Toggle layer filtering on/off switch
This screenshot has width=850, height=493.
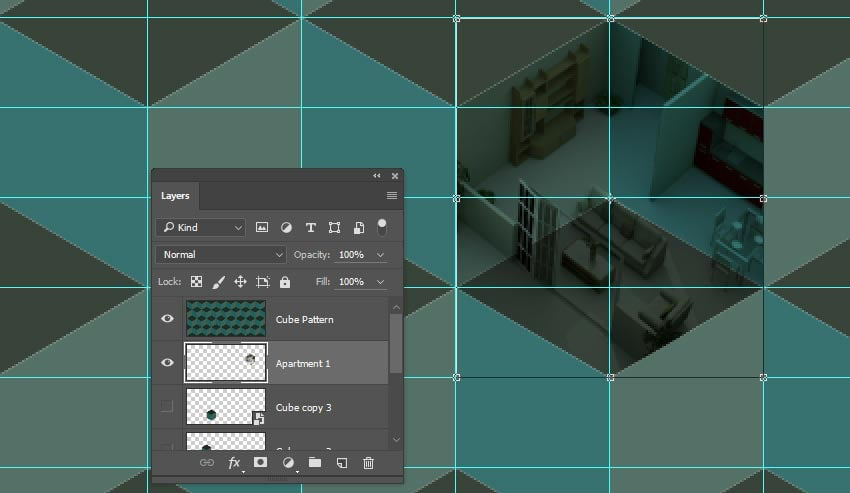[382, 227]
